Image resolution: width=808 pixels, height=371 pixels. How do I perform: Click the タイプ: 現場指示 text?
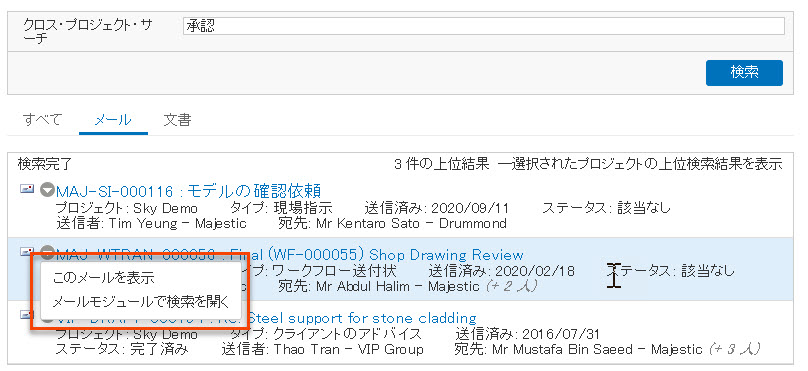click(281, 208)
